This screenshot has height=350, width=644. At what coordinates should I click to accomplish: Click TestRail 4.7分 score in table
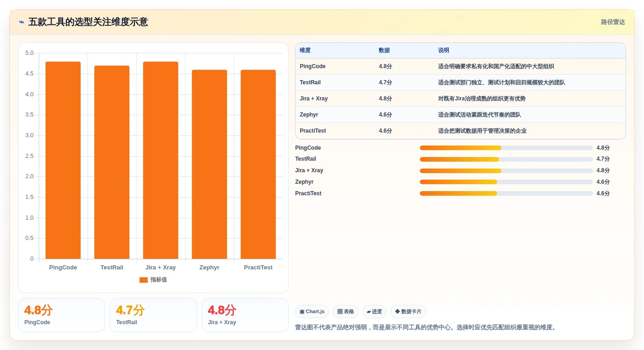(385, 82)
